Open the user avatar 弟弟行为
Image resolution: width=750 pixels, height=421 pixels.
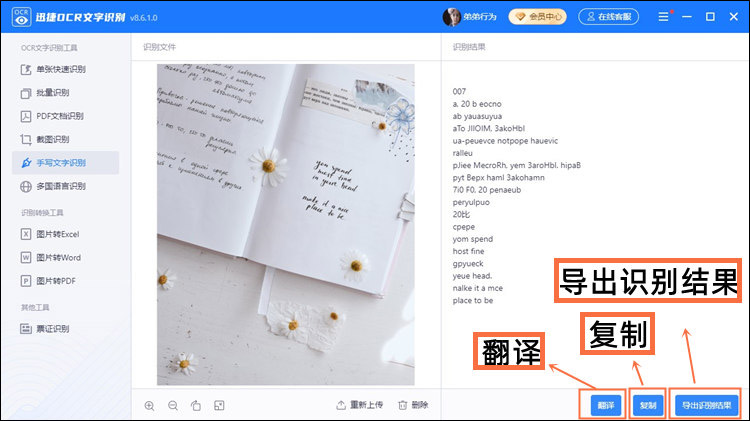[451, 17]
